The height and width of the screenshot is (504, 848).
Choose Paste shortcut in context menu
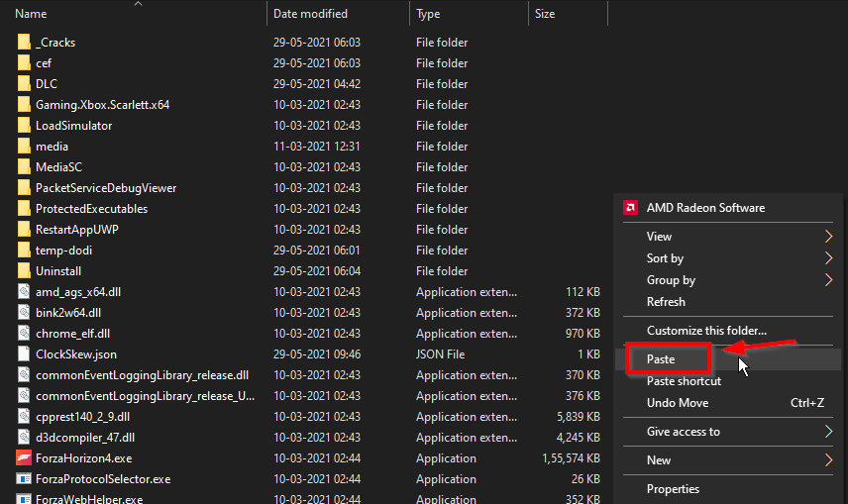pyautogui.click(x=728, y=381)
